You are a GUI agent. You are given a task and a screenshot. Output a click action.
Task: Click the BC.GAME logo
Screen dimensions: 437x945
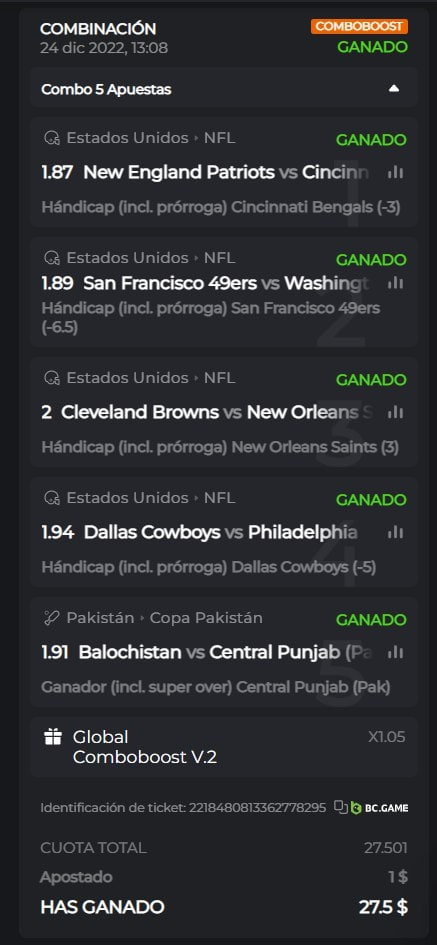tap(380, 808)
